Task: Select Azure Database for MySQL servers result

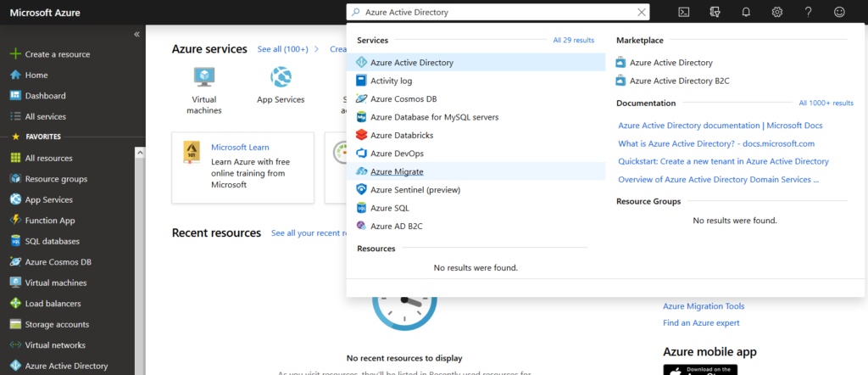Action: pos(476,117)
